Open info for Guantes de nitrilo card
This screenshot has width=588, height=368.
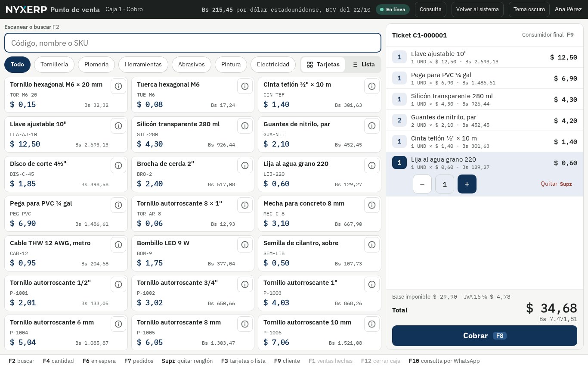372,126
